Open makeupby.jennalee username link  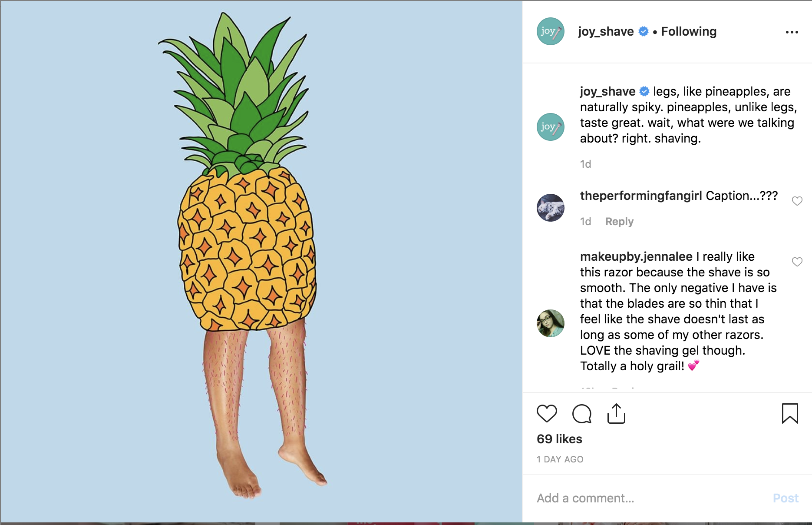pos(636,256)
